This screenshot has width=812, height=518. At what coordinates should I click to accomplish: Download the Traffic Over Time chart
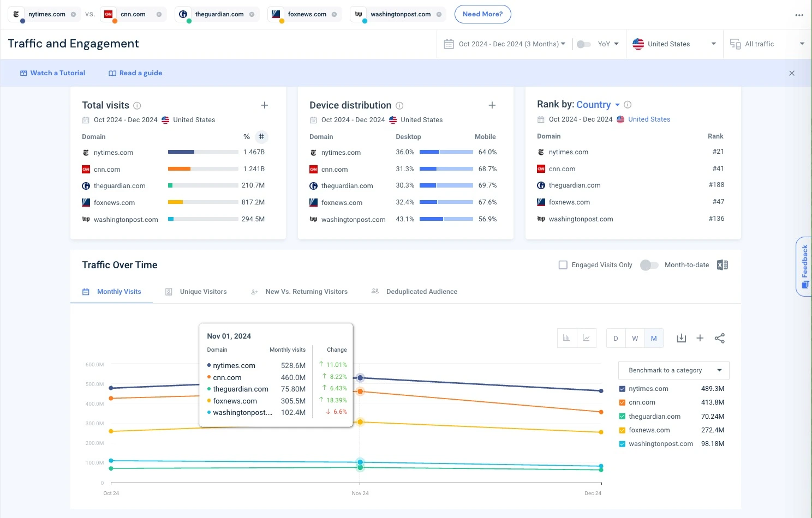point(681,338)
